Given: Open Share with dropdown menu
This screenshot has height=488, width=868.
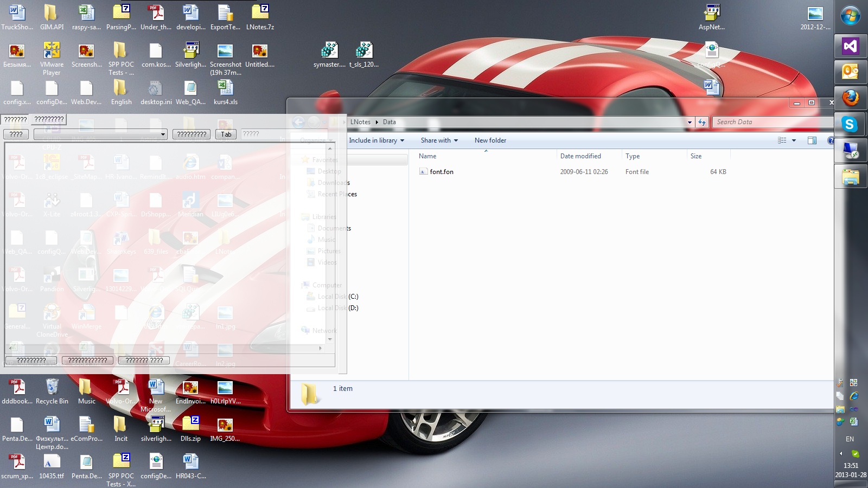Looking at the screenshot, I should click(439, 140).
